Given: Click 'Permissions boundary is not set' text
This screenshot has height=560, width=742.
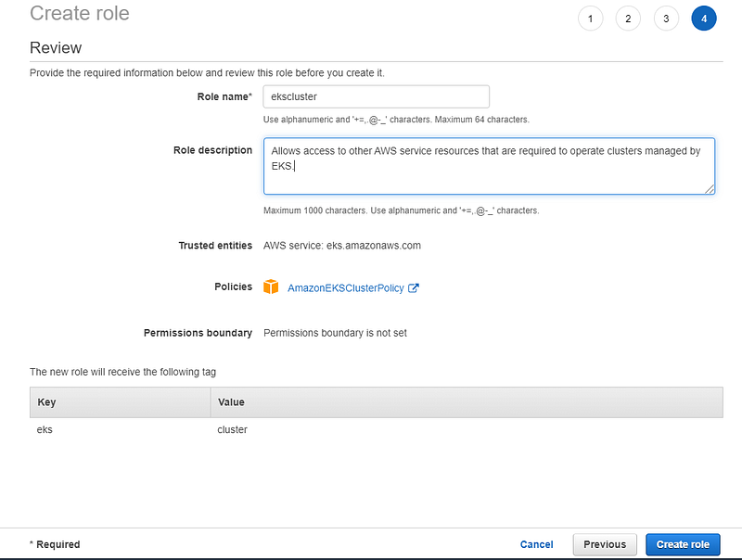Looking at the screenshot, I should coord(335,333).
